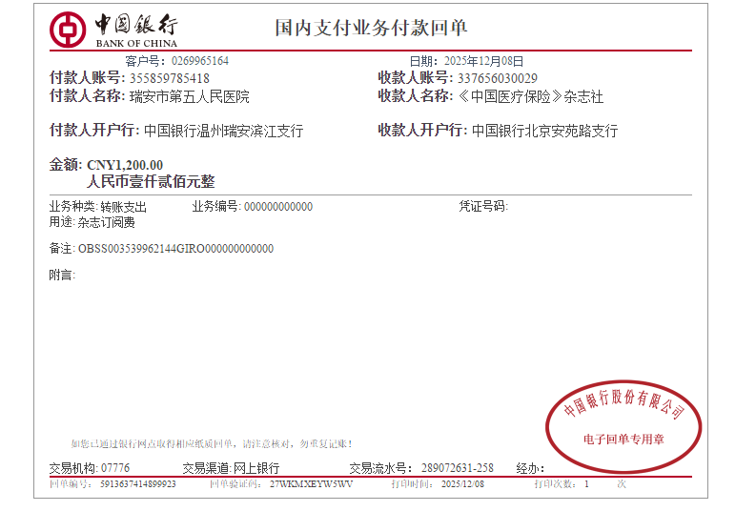Select the amount CNY1,200.00
756x532 pixels.
click(x=125, y=165)
